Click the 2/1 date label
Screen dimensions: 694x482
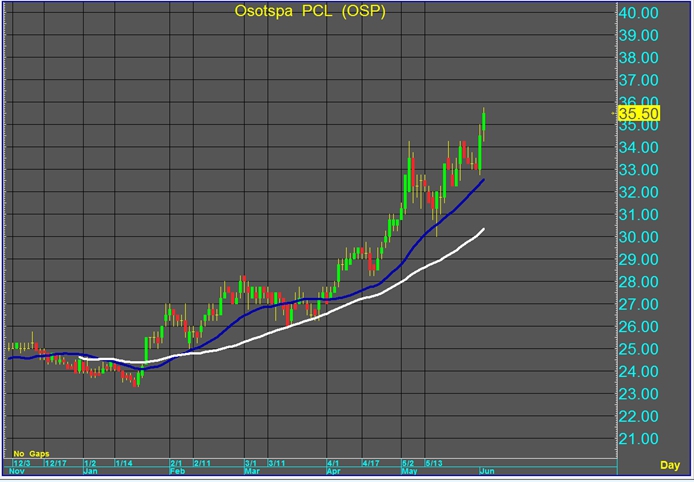(x=176, y=463)
